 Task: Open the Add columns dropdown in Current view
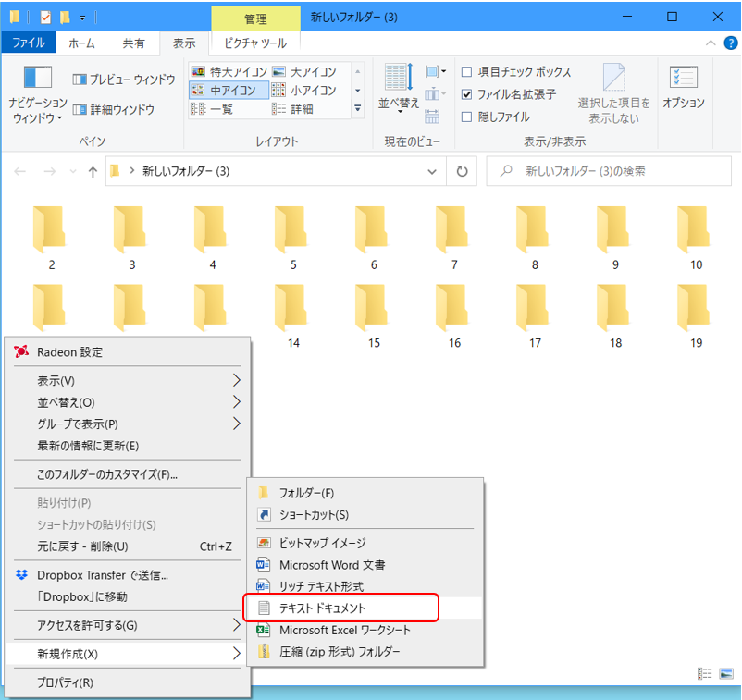coord(436,94)
